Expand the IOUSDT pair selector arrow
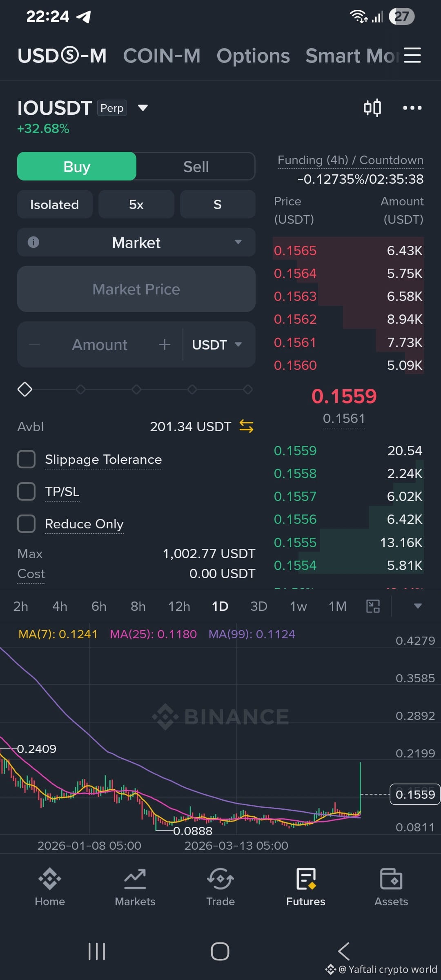Screen dimensions: 441x980 point(143,108)
